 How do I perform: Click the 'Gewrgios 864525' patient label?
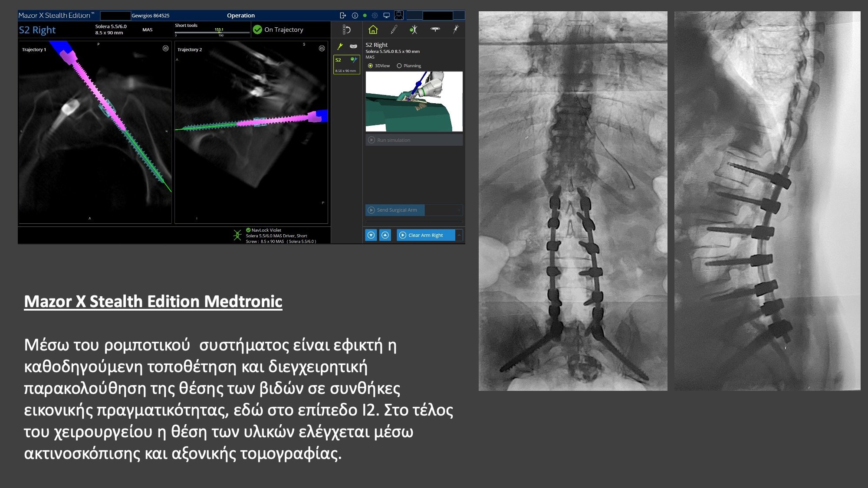tap(151, 16)
